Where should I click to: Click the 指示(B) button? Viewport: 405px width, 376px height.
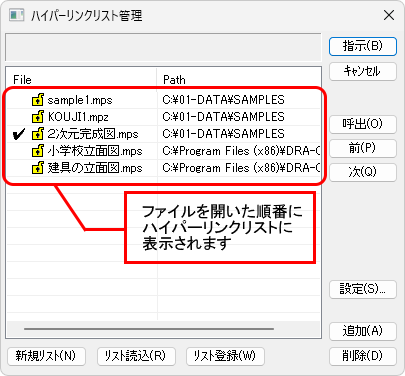coord(363,46)
